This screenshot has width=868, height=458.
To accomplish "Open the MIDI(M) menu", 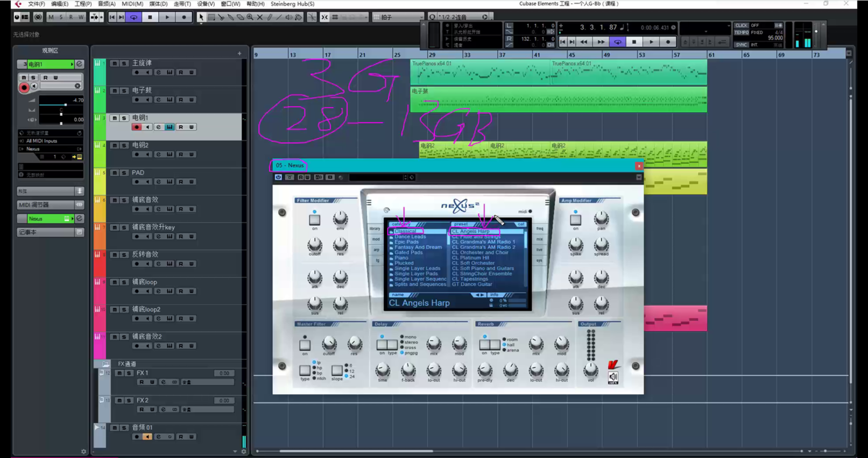I will [132, 4].
